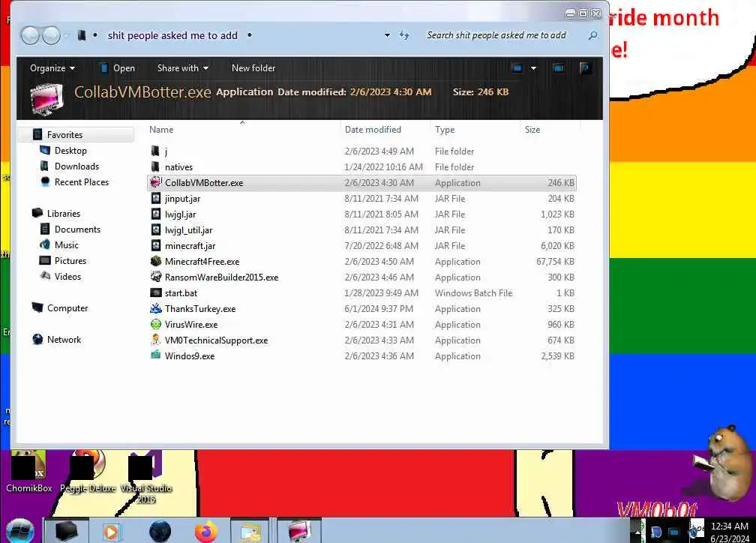
Task: Click the New folder button
Action: coord(253,68)
